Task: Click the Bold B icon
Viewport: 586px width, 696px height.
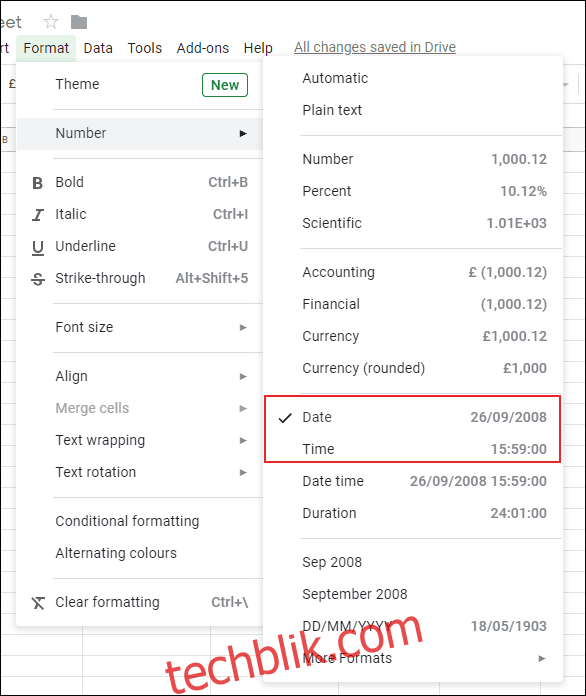Action: click(38, 183)
